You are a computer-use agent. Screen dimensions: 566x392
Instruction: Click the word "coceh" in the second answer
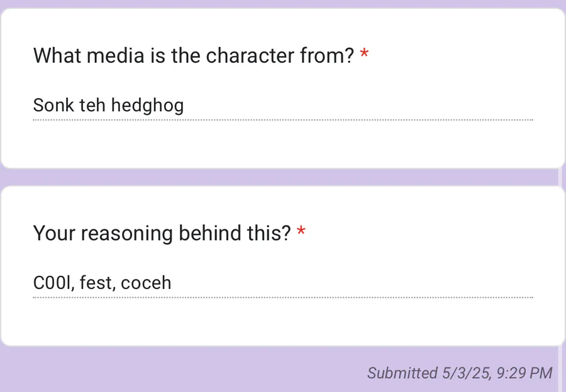pos(146,283)
